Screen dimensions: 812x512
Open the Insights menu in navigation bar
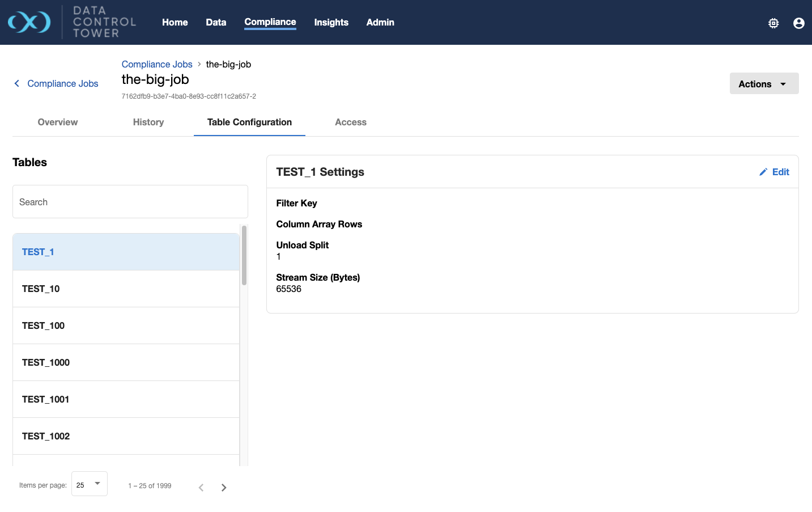coord(331,22)
